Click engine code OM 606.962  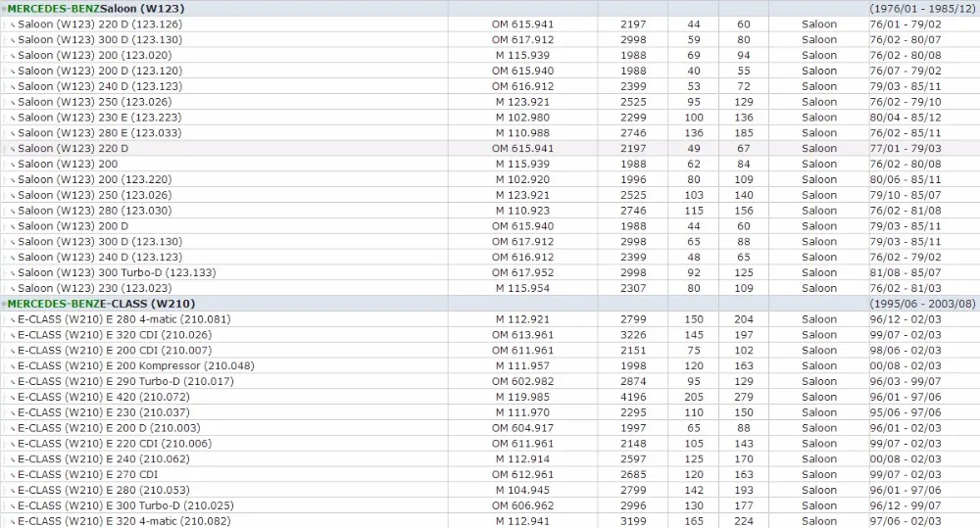[522, 505]
